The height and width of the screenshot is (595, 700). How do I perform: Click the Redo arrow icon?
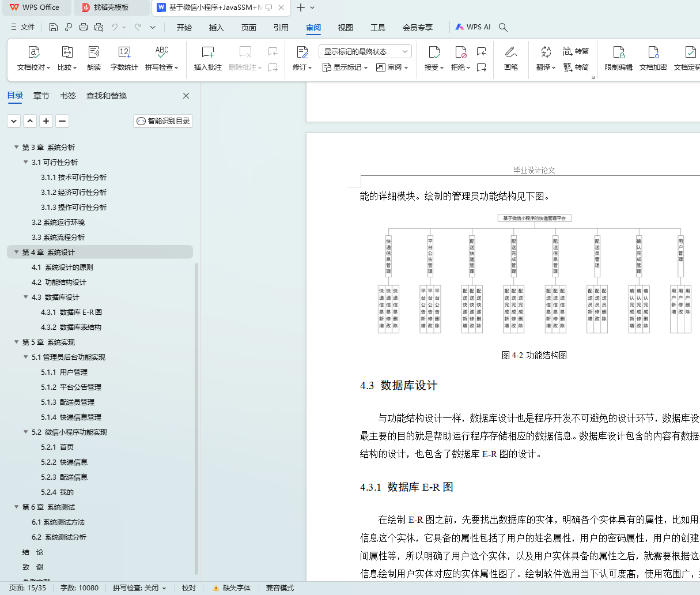pyautogui.click(x=138, y=27)
